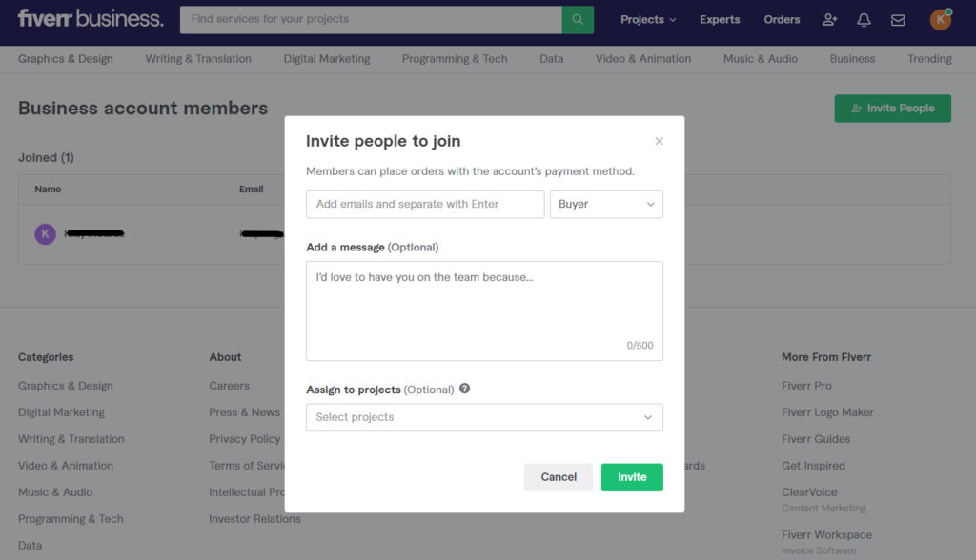Click the invite user icon in the header
Image resolution: width=976 pixels, height=560 pixels.
[x=829, y=19]
